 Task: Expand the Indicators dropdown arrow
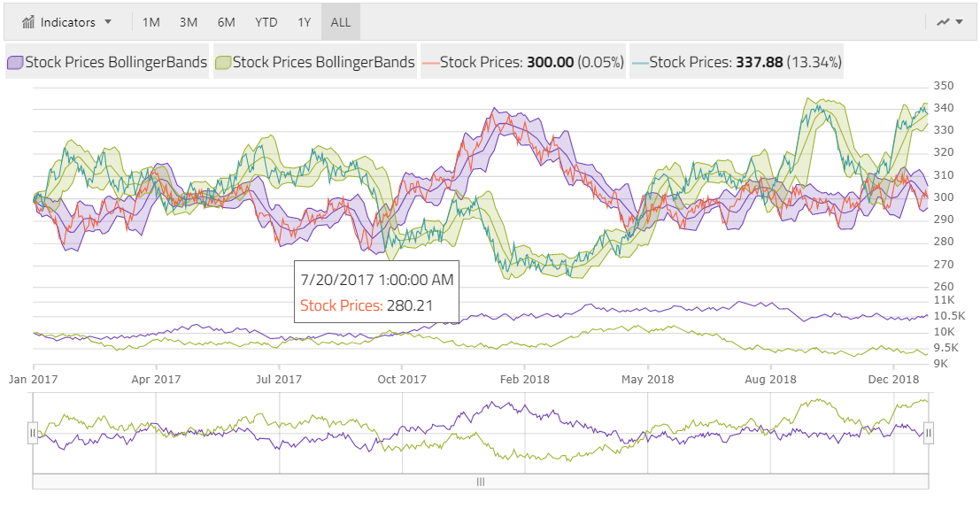pyautogui.click(x=108, y=22)
